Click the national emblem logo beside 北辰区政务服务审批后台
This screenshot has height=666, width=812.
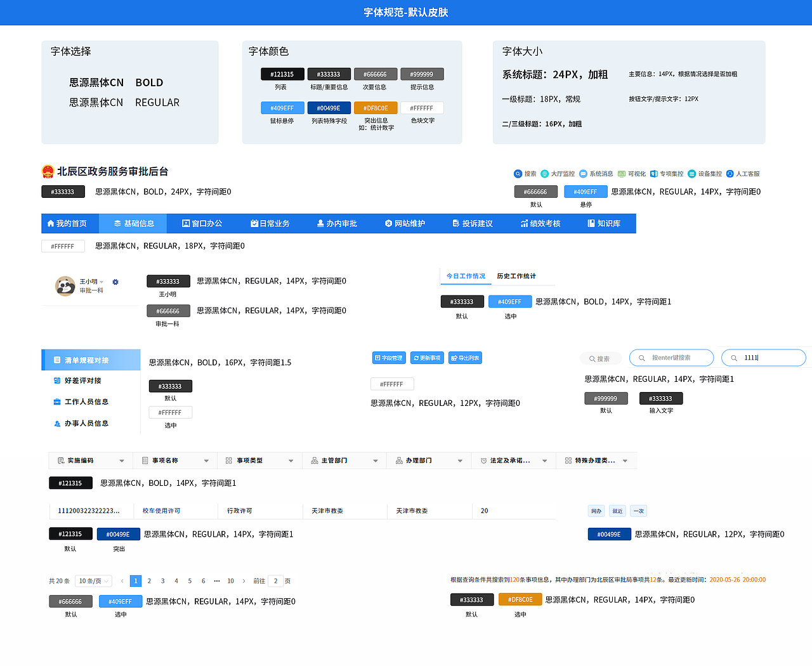pyautogui.click(x=48, y=171)
